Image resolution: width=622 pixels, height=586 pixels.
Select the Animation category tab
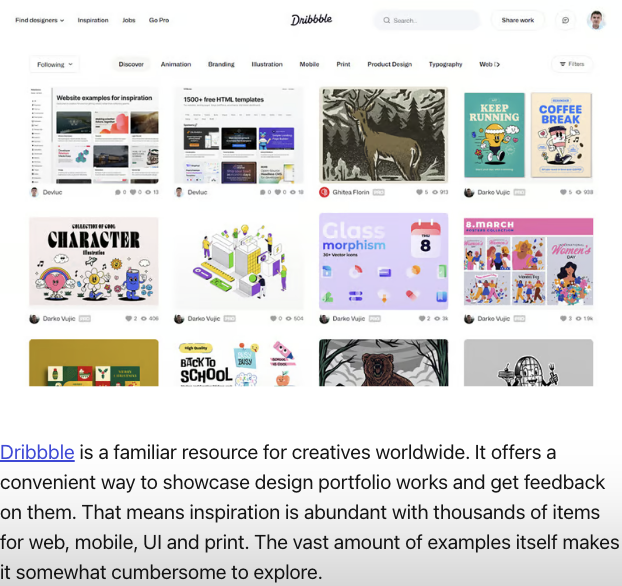tap(176, 64)
